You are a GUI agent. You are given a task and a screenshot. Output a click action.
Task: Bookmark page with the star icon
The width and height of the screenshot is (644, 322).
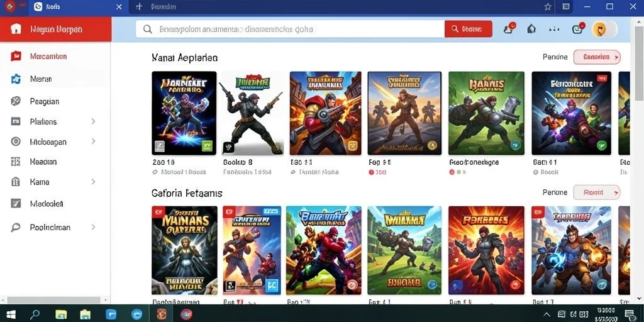click(548, 6)
